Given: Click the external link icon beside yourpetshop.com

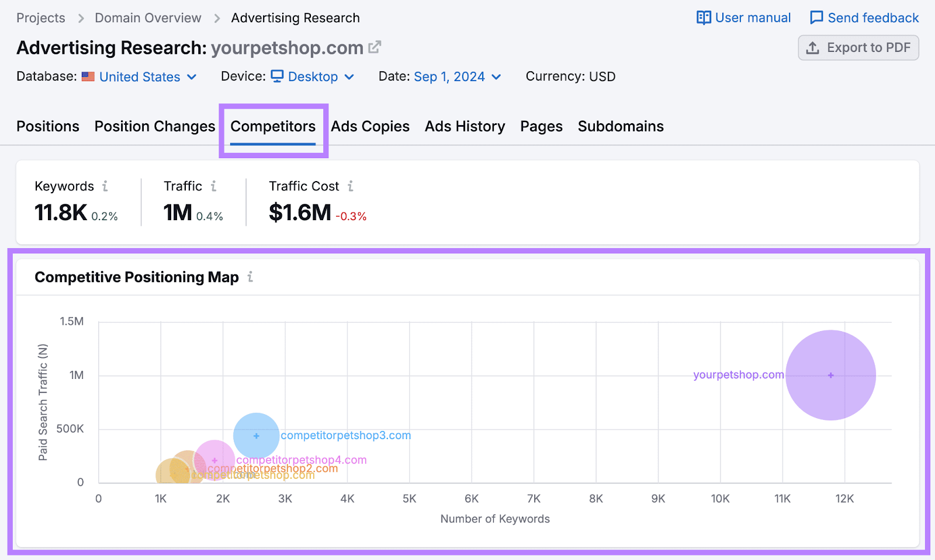Looking at the screenshot, I should [x=375, y=47].
